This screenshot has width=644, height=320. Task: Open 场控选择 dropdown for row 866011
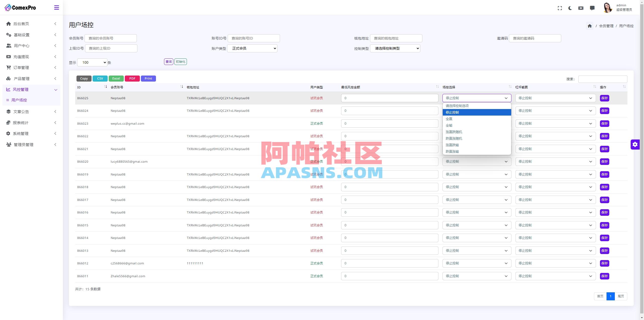pyautogui.click(x=477, y=276)
